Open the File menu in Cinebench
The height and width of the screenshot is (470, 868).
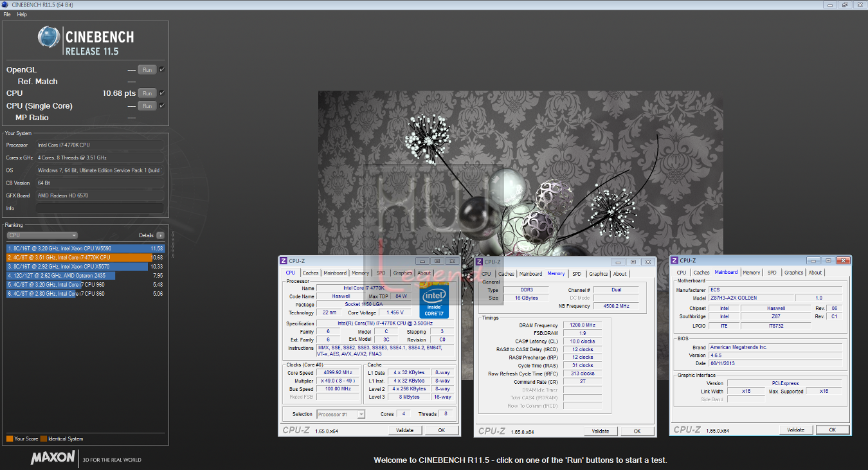[7, 14]
